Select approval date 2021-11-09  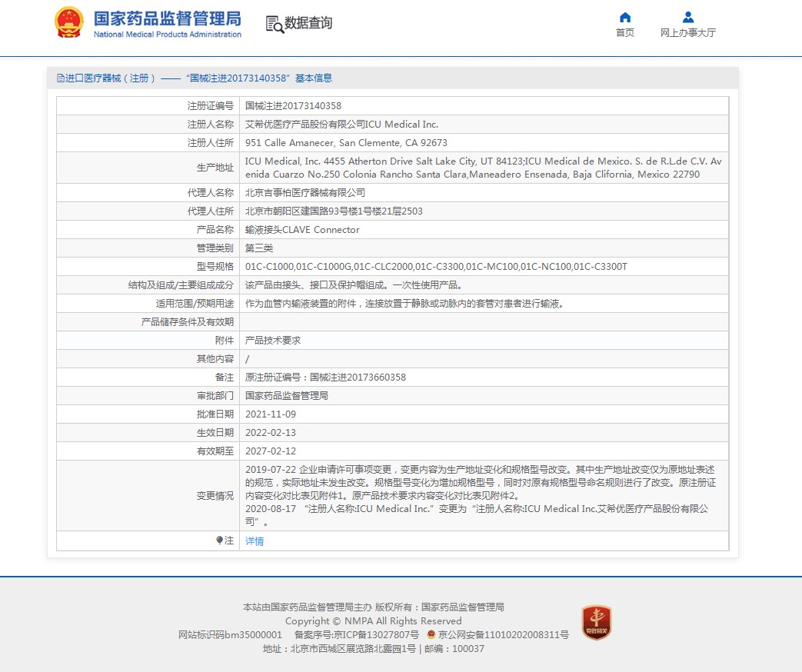coord(271,414)
